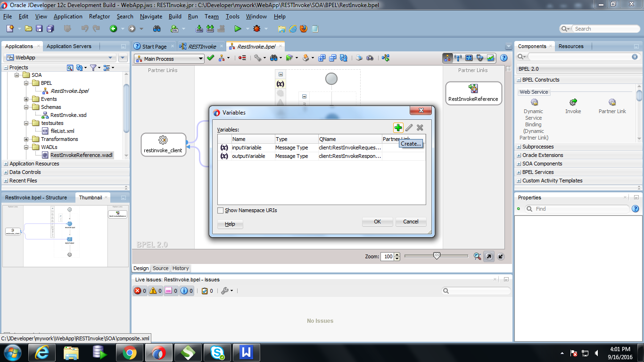Screen dimensions: 644x362
Task: Open Google Chrome from the taskbar
Action: click(130, 352)
